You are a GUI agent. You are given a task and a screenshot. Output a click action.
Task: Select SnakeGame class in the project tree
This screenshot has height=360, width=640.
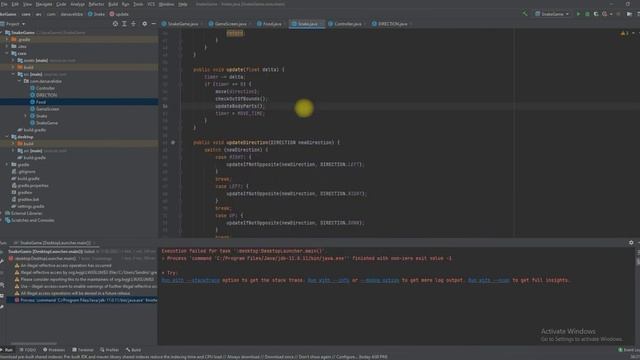tap(47, 123)
